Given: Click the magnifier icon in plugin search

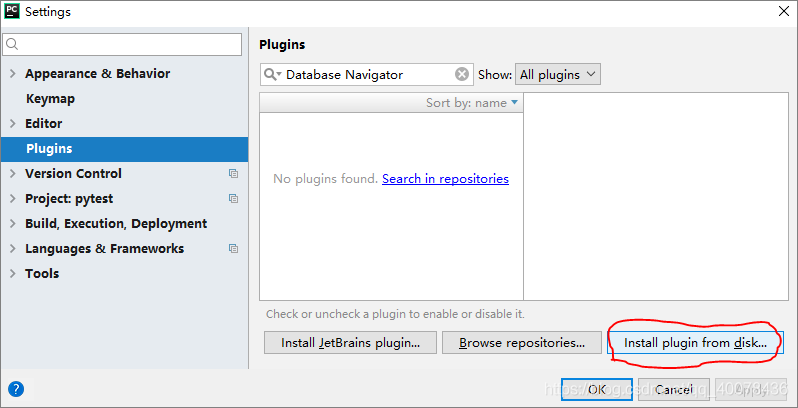Looking at the screenshot, I should click(271, 74).
